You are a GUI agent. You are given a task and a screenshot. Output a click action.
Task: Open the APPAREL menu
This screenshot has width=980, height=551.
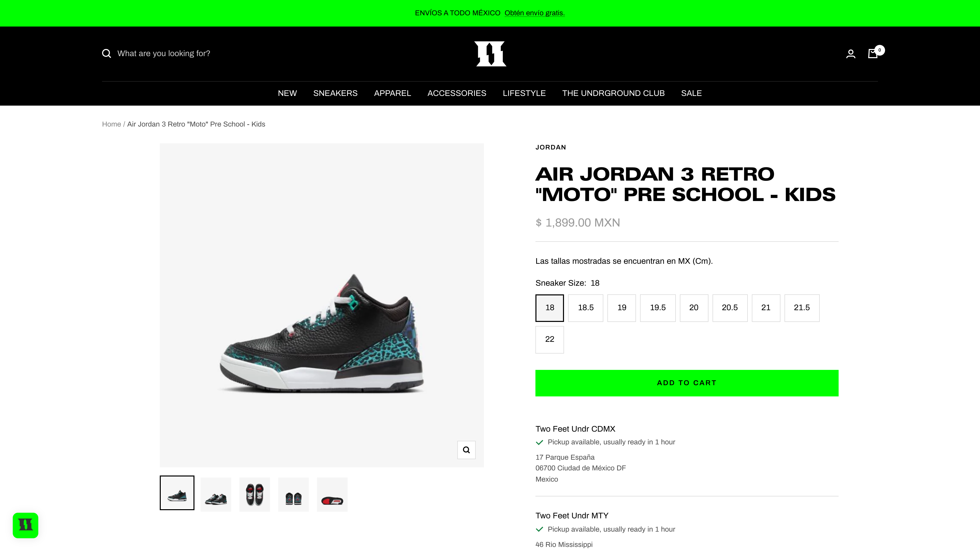pos(392,93)
